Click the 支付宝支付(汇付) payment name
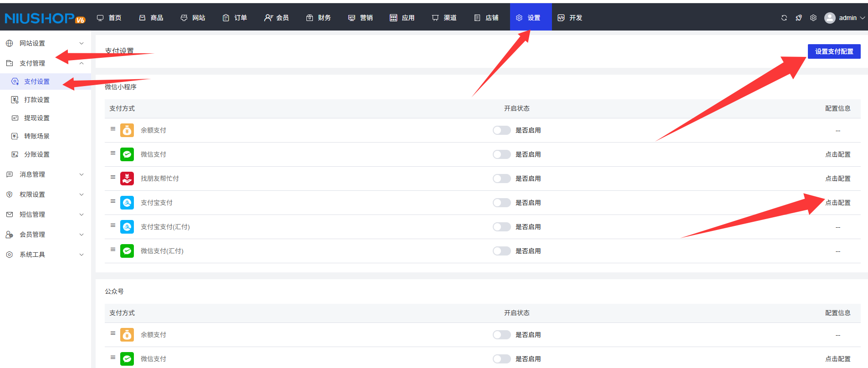This screenshot has height=368, width=868. point(165,227)
